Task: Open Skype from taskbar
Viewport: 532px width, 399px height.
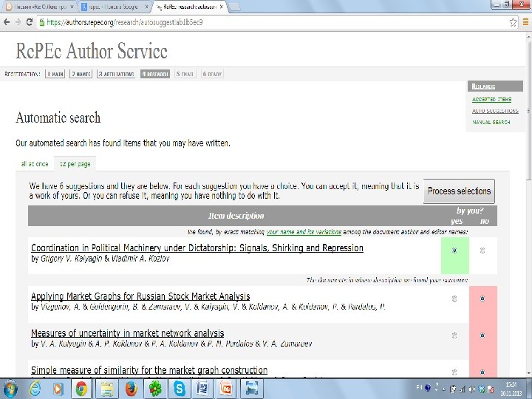Action: pyautogui.click(x=179, y=389)
